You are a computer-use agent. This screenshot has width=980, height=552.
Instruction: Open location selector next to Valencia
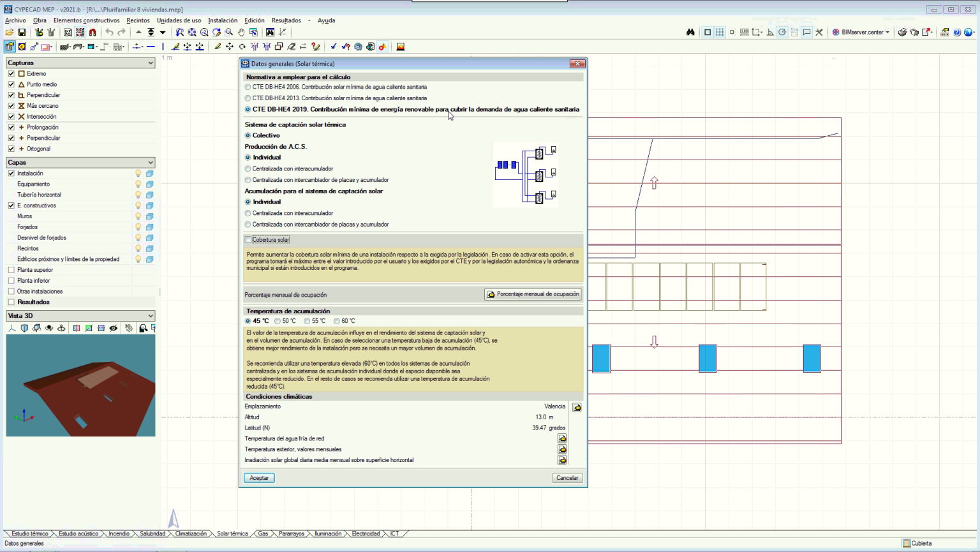[577, 407]
